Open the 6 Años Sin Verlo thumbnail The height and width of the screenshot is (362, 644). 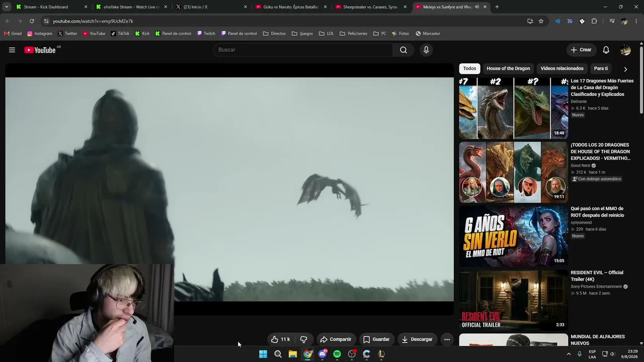[513, 236]
